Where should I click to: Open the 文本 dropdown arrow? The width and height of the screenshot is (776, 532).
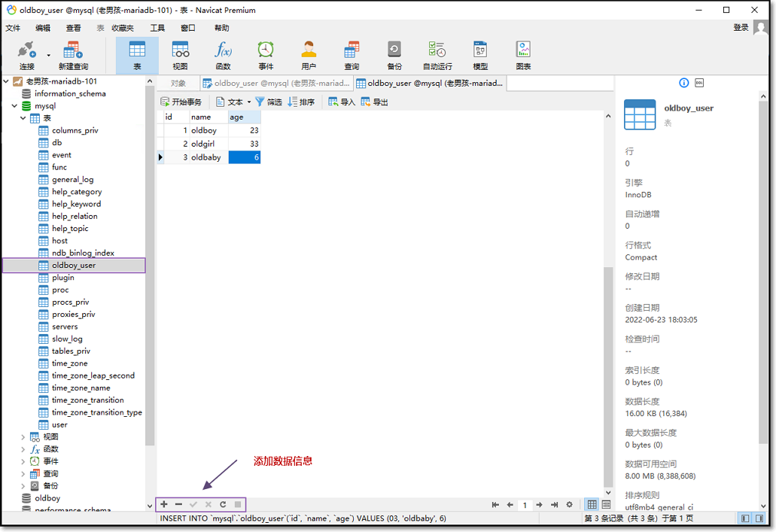[249, 102]
